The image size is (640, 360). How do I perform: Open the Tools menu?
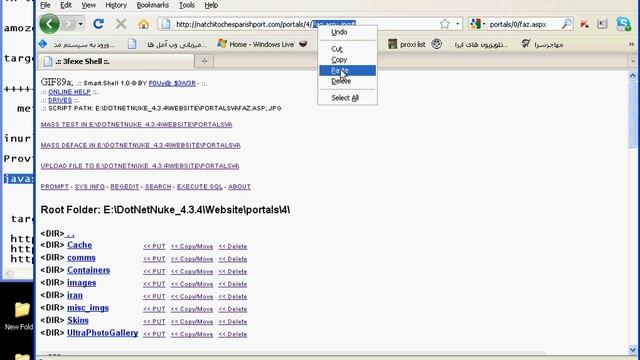tap(187, 5)
